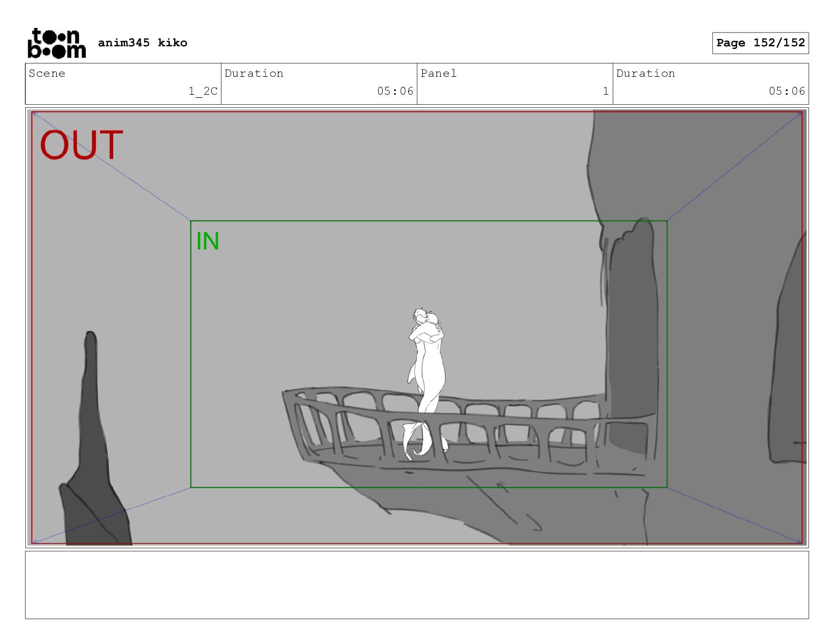Select the panel duration value '05:06' in the last column
This screenshot has height=644, width=834.
787,91
